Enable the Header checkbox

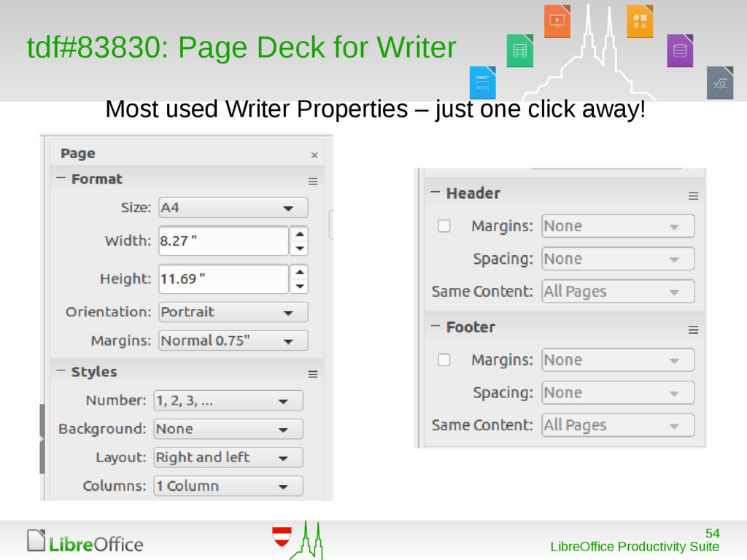[x=444, y=226]
